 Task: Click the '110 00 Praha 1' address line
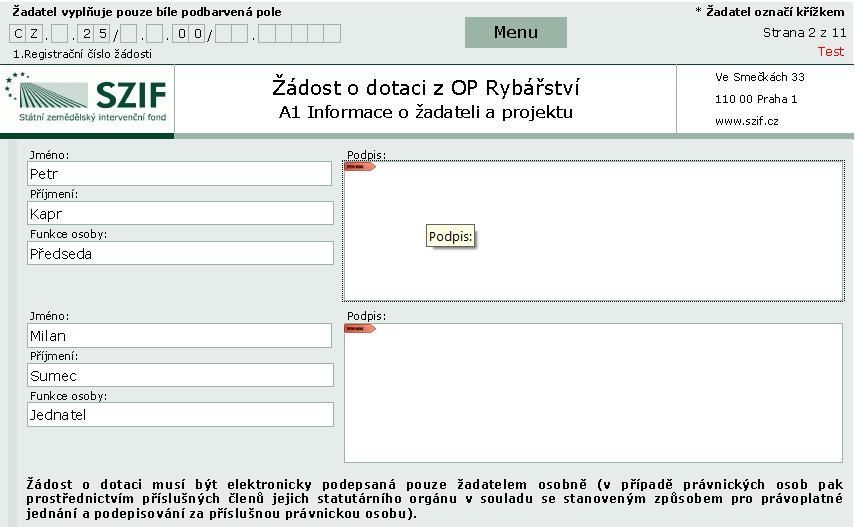click(x=756, y=99)
